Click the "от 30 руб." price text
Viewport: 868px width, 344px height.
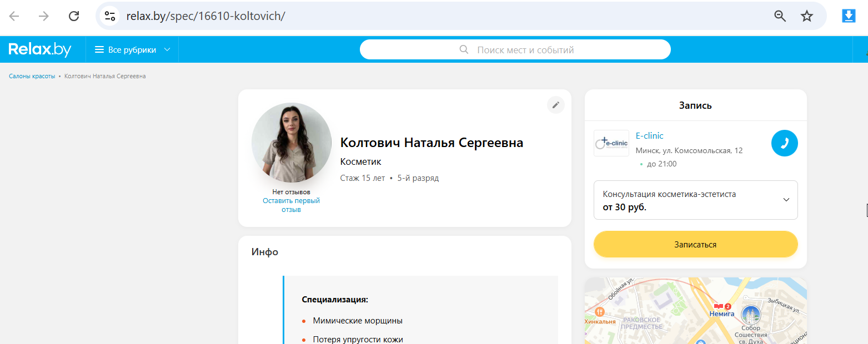(x=625, y=208)
